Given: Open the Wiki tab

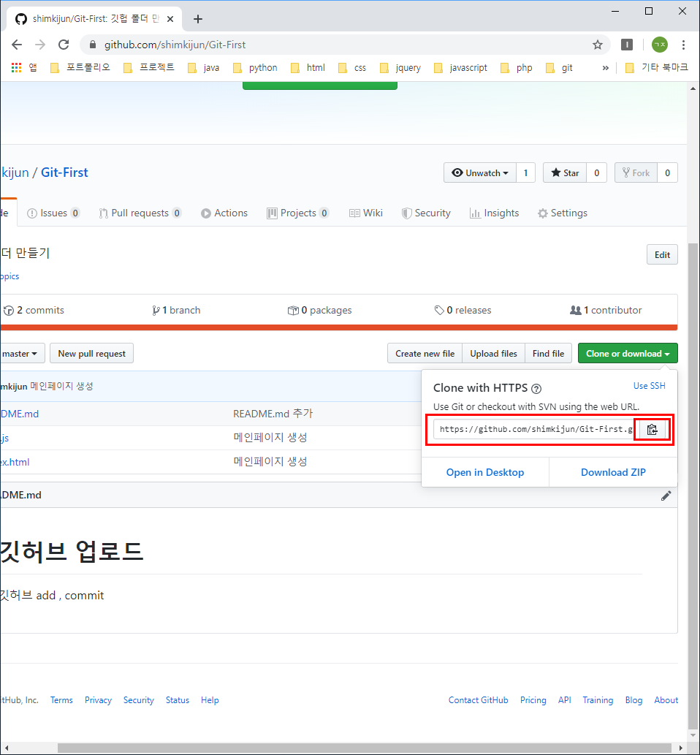Looking at the screenshot, I should pos(366,213).
